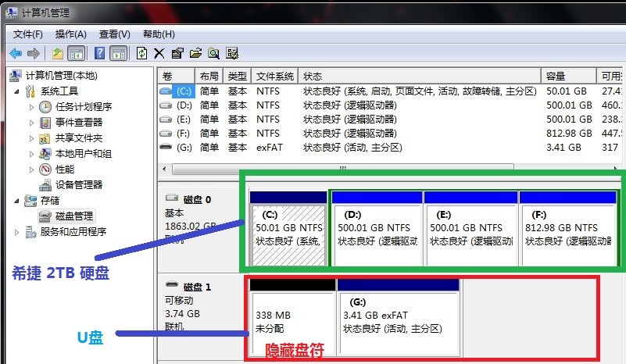This screenshot has height=364, width=626.
Task: Expand the 性能 node
Action: [31, 170]
